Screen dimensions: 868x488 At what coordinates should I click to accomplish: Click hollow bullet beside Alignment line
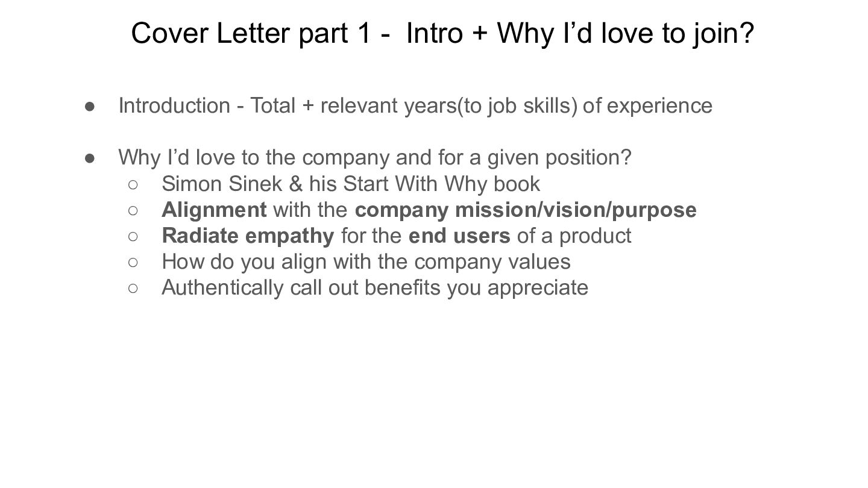coord(133,210)
